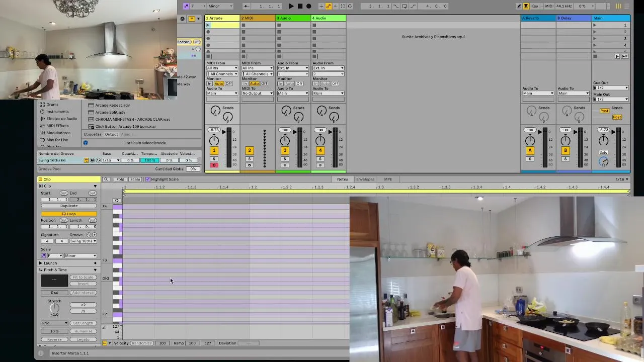This screenshot has width=644, height=362.
Task: Stop playback with the Stop button
Action: [300, 6]
